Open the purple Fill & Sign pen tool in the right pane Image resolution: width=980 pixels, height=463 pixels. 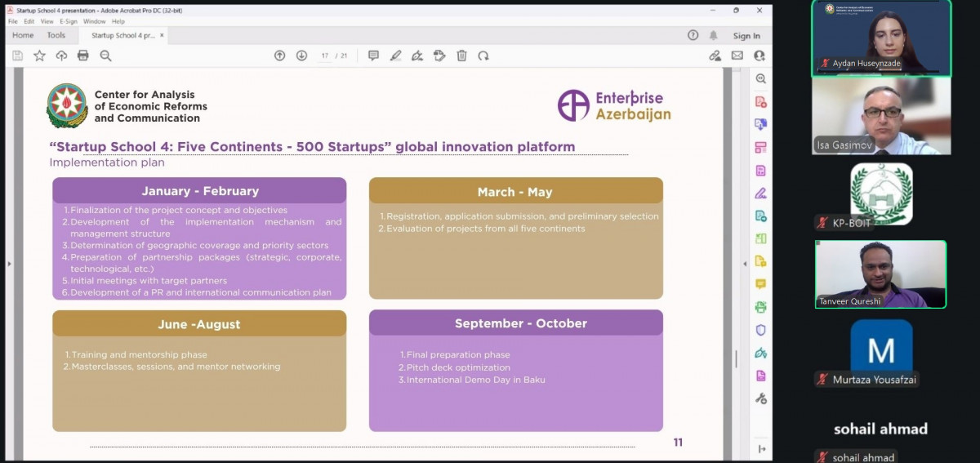pos(760,194)
